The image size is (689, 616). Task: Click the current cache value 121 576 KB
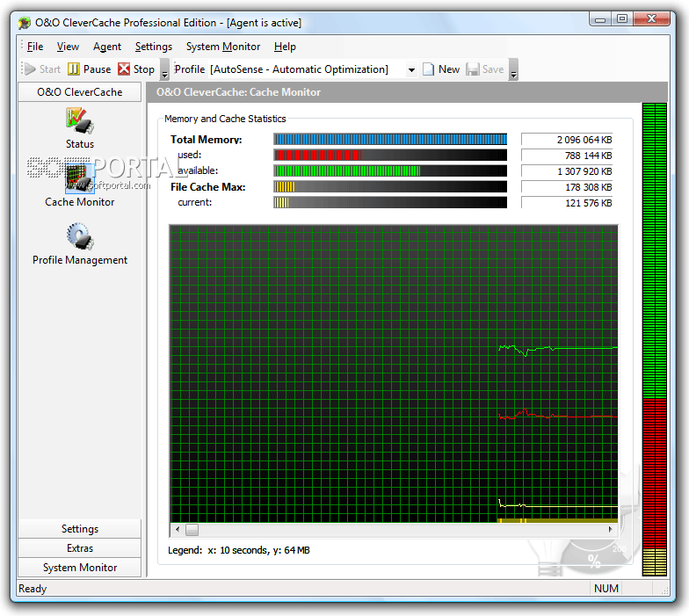[567, 203]
